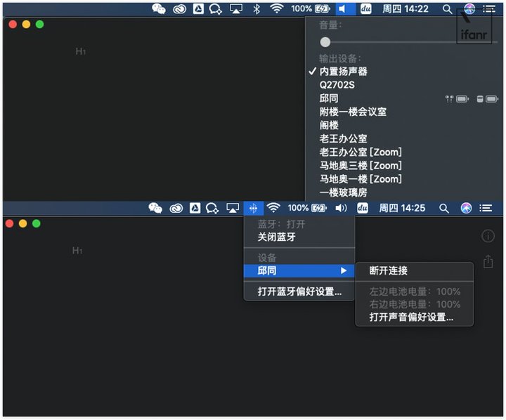Screen dimensions: 506x420
Task: Open Wi-Fi icon in lower menu bar
Action: coord(273,208)
